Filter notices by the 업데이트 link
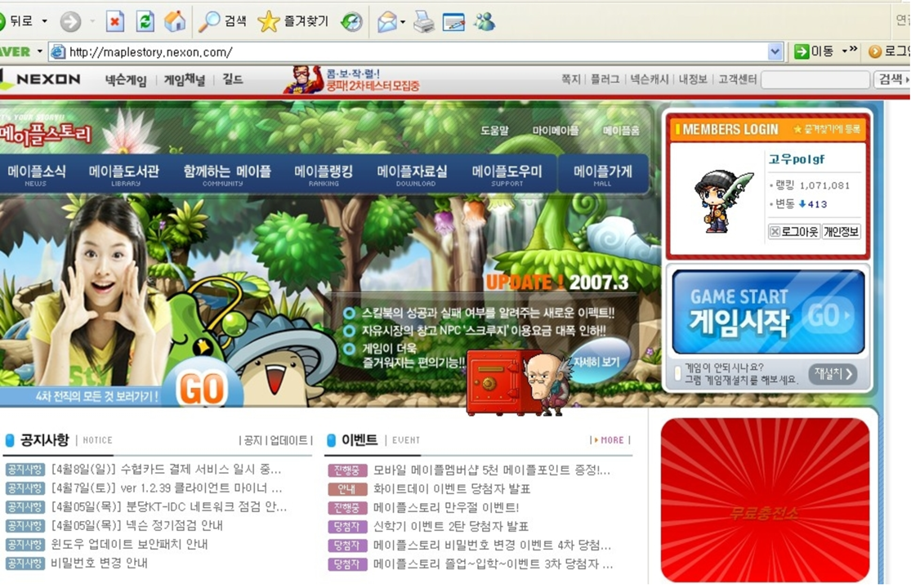911x588 pixels. point(288,440)
